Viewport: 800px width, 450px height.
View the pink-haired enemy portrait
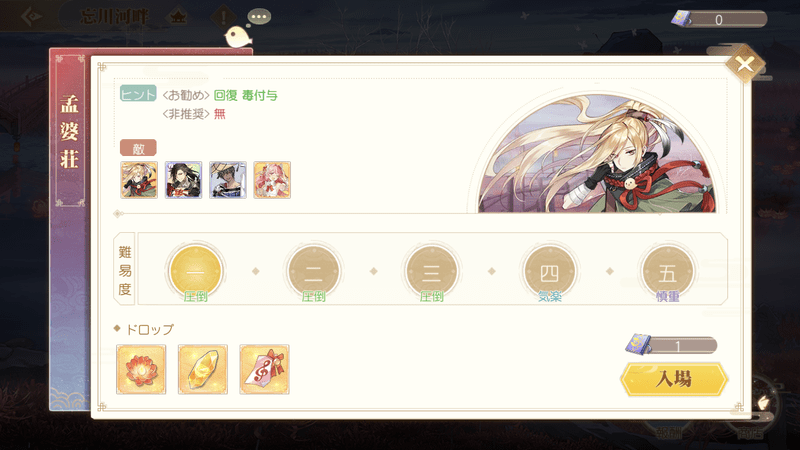(272, 180)
